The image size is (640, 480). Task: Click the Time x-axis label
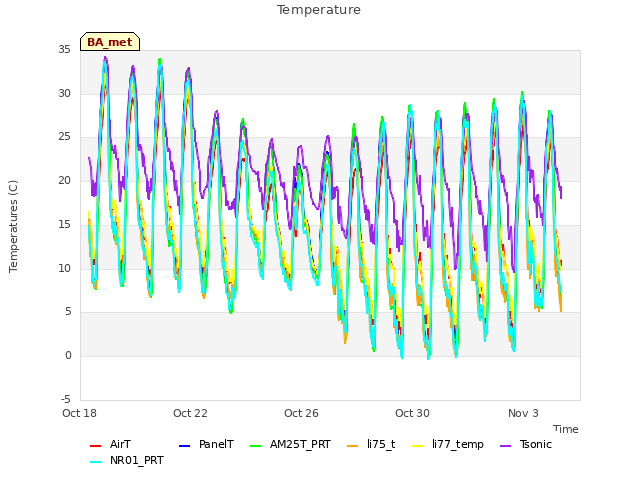(566, 429)
